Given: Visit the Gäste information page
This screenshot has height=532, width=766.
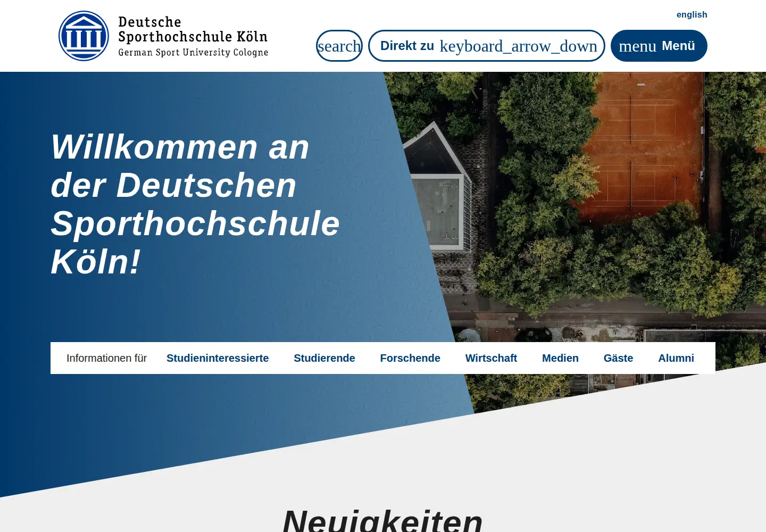Looking at the screenshot, I should [618, 358].
